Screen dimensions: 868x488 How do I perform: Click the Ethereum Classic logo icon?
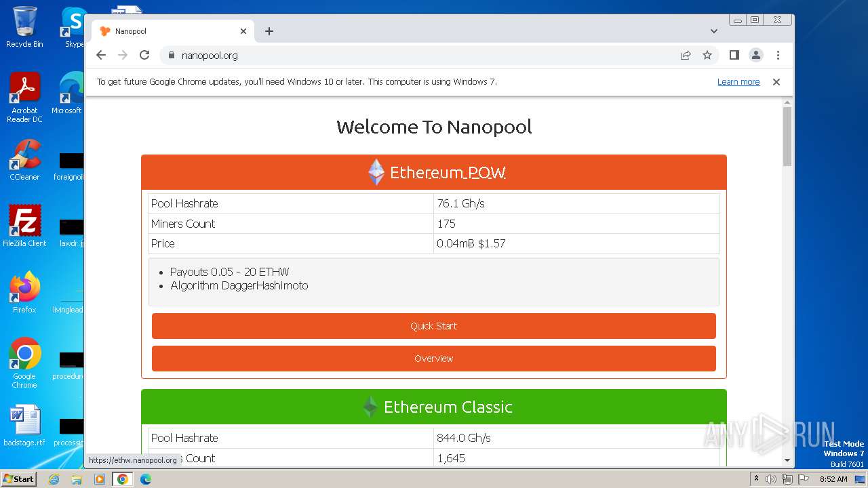tap(370, 407)
